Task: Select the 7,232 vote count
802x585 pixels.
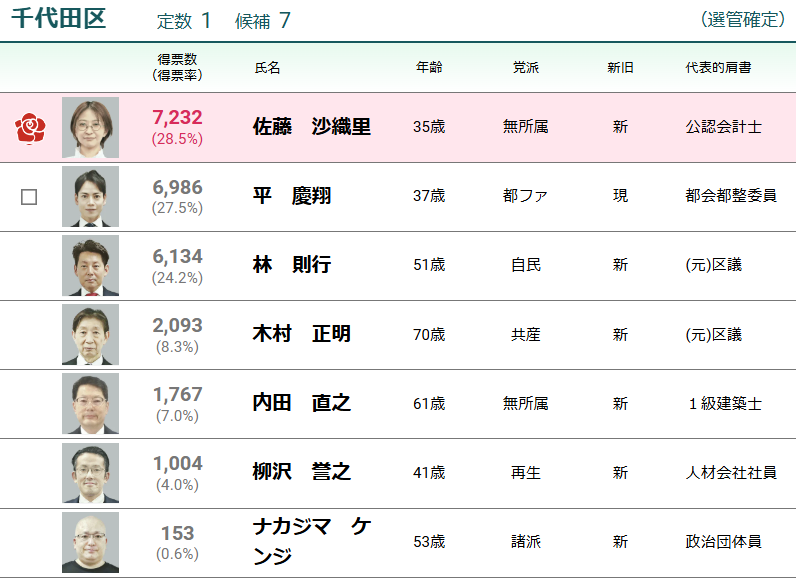Action: pyautogui.click(x=177, y=117)
